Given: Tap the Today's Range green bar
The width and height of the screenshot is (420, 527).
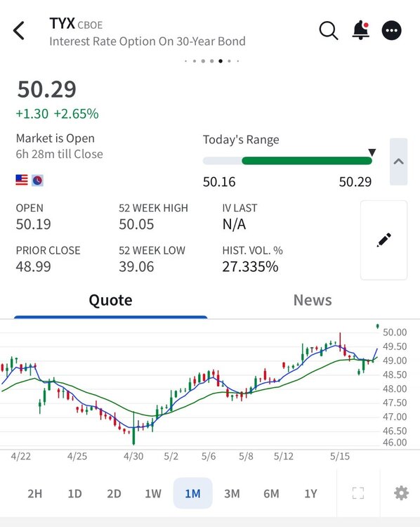Looking at the screenshot, I should [307, 161].
